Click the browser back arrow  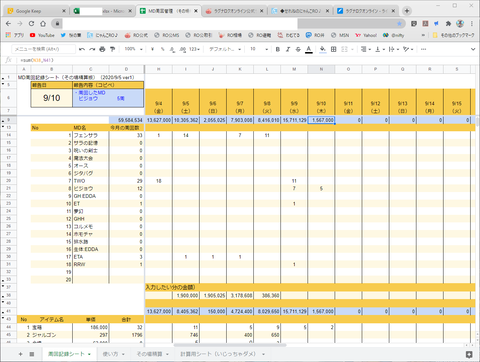click(9, 24)
